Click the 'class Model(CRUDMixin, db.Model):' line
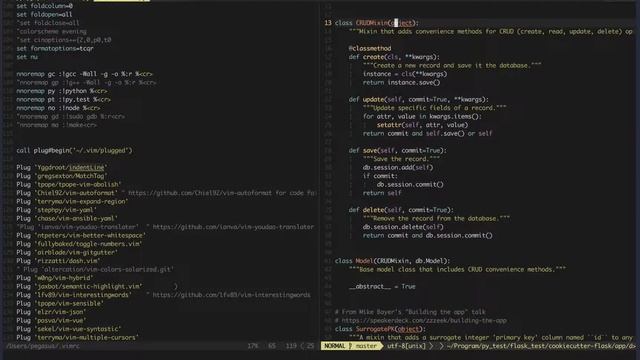The width and height of the screenshot is (640, 360). pyautogui.click(x=392, y=261)
